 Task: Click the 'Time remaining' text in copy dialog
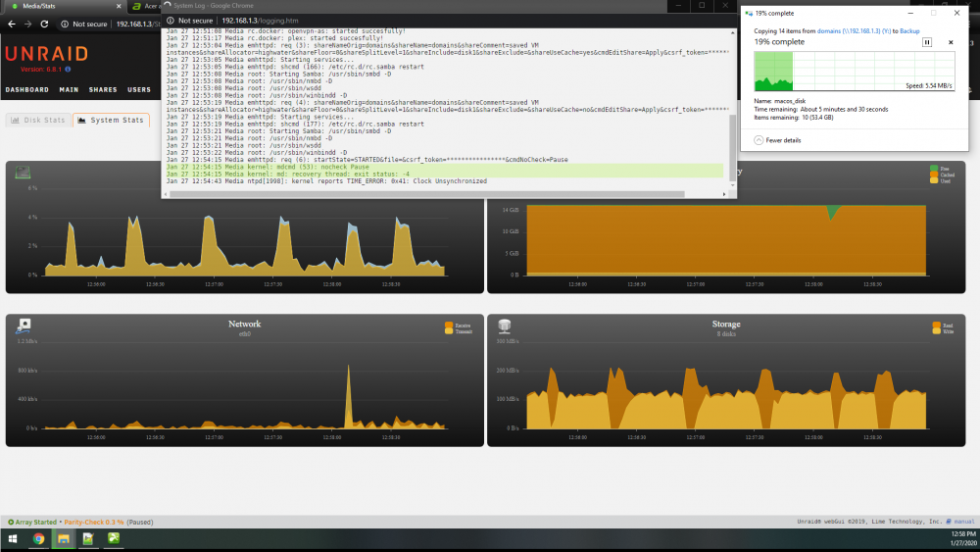[820, 110]
